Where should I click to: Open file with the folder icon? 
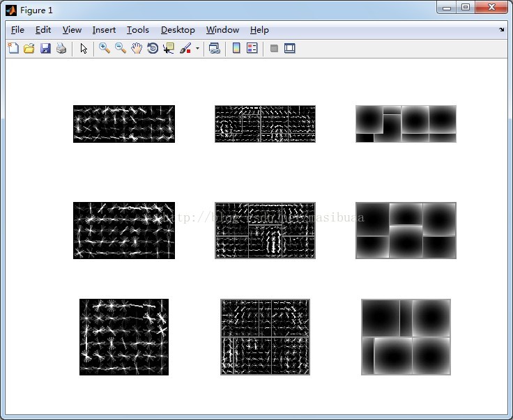(29, 48)
